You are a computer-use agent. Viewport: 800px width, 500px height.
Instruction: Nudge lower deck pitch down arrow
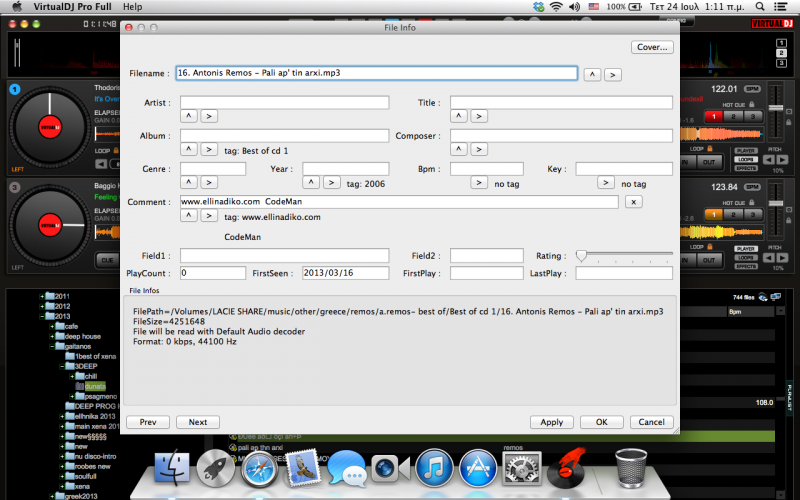(769, 258)
